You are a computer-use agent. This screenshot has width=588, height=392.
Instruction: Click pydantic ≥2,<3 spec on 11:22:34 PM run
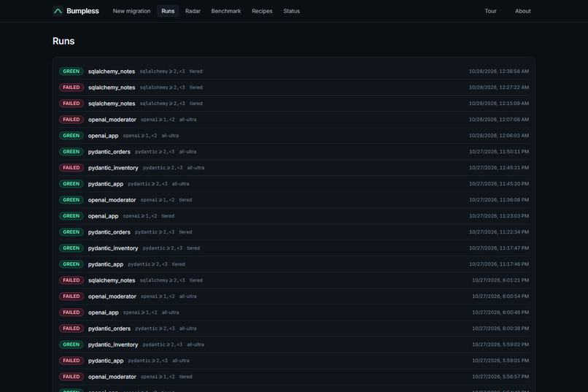point(155,232)
